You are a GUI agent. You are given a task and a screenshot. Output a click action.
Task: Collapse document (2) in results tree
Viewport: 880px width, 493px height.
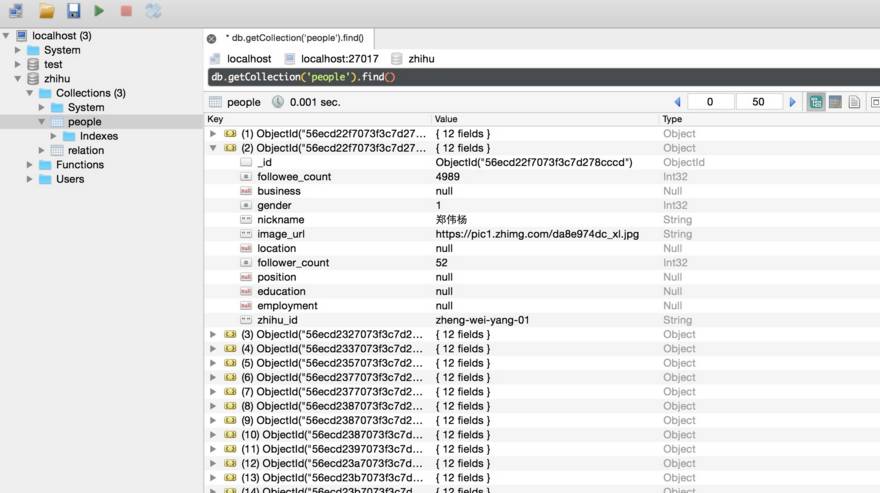(212, 148)
